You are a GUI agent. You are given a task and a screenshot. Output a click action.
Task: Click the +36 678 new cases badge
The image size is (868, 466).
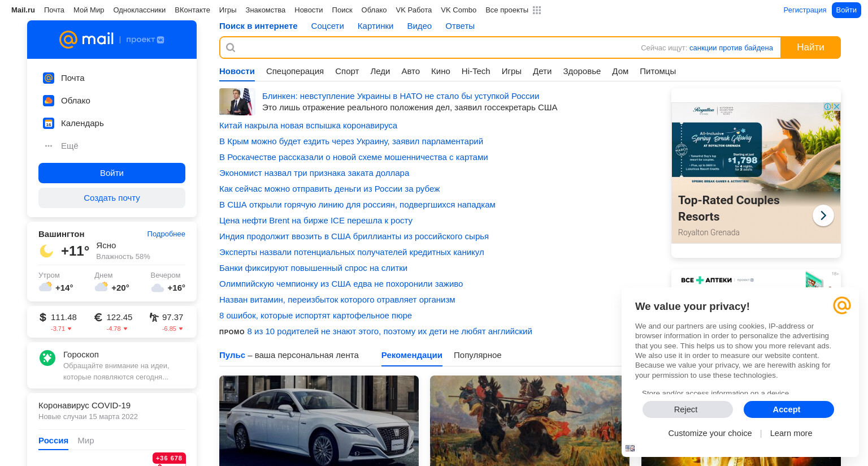(169, 458)
